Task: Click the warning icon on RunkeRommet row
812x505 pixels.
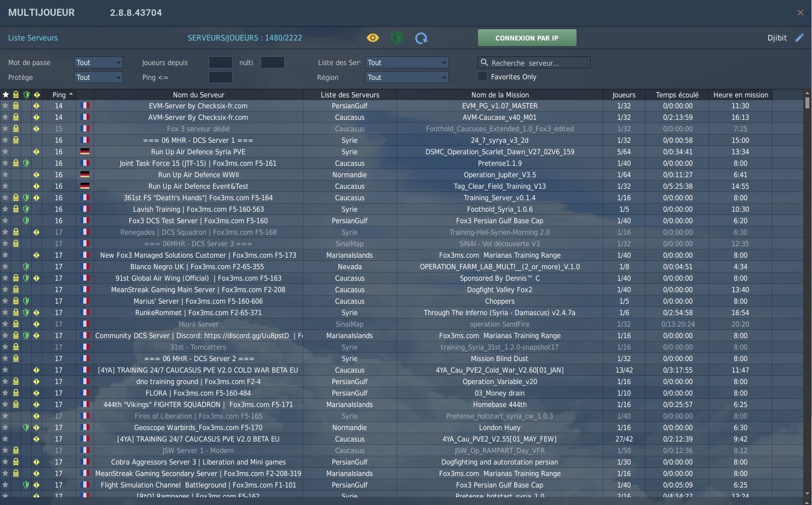Action: tap(37, 312)
